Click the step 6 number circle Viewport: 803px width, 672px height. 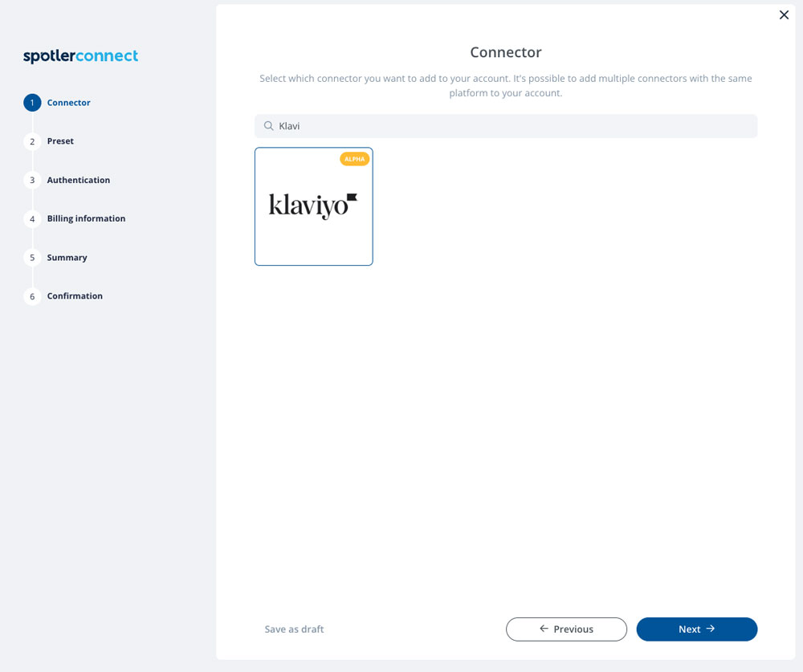[32, 296]
